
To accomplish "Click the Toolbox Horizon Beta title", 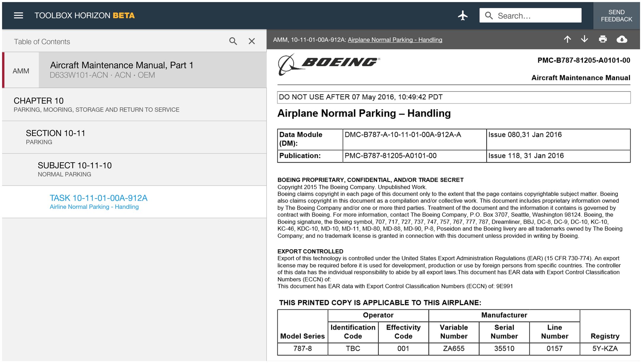I will tap(84, 15).
